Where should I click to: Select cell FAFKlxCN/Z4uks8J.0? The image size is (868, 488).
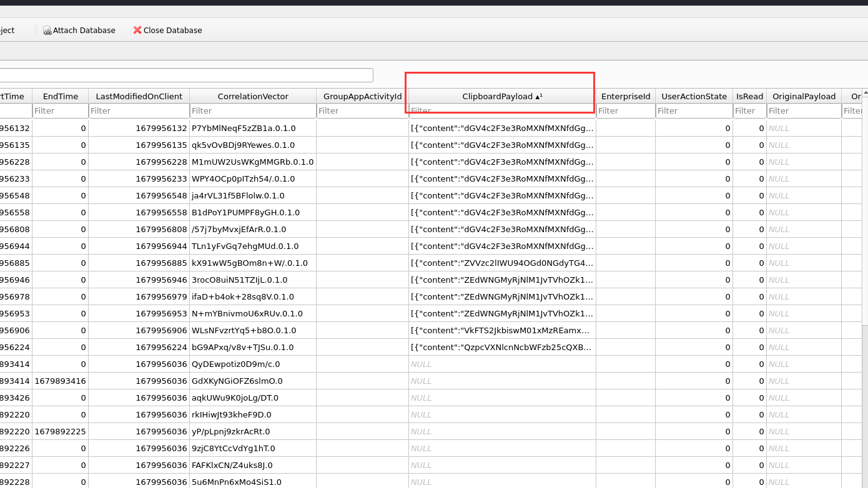[253, 465]
